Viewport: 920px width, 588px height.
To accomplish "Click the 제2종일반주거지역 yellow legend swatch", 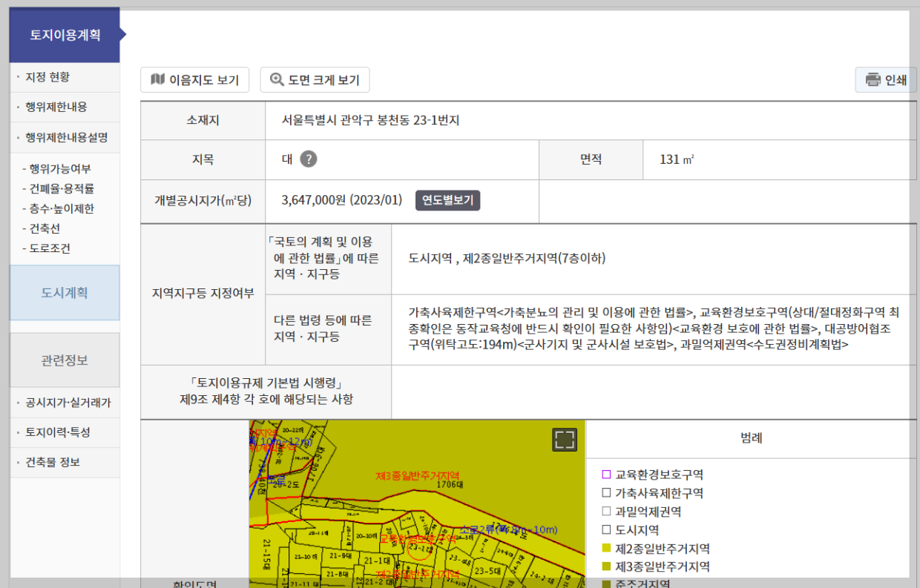I will [606, 549].
